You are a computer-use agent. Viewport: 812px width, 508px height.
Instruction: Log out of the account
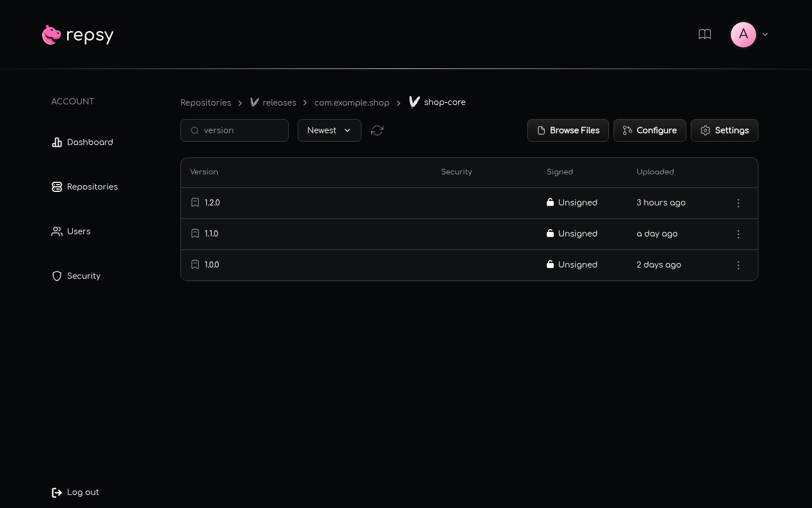pos(75,492)
